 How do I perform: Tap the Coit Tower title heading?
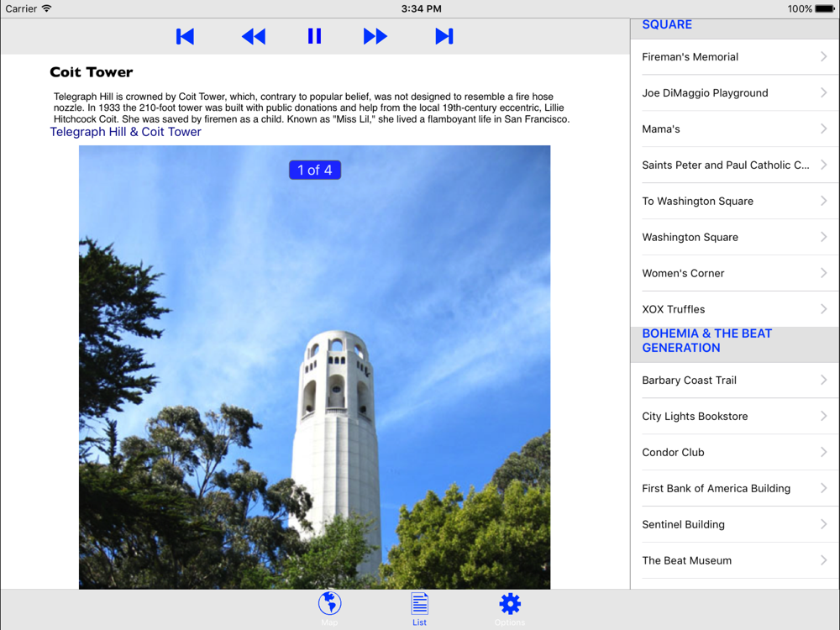[91, 72]
